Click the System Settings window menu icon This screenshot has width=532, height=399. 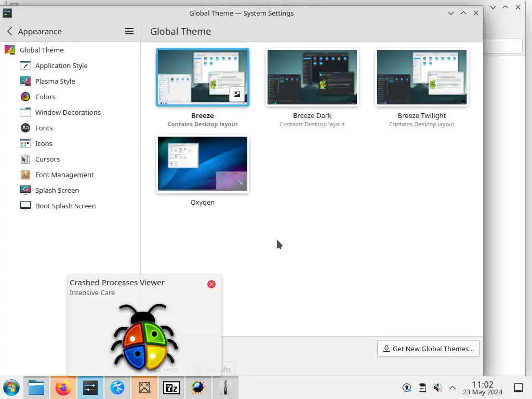point(7,13)
